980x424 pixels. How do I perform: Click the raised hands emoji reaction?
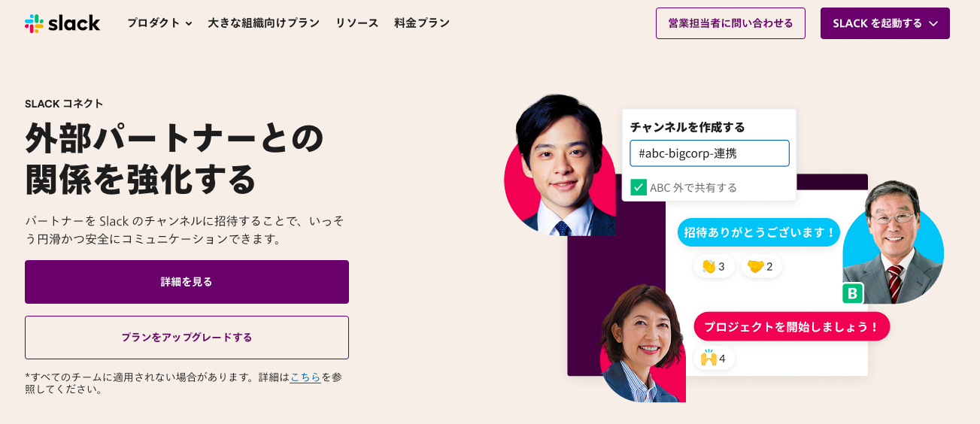714,358
